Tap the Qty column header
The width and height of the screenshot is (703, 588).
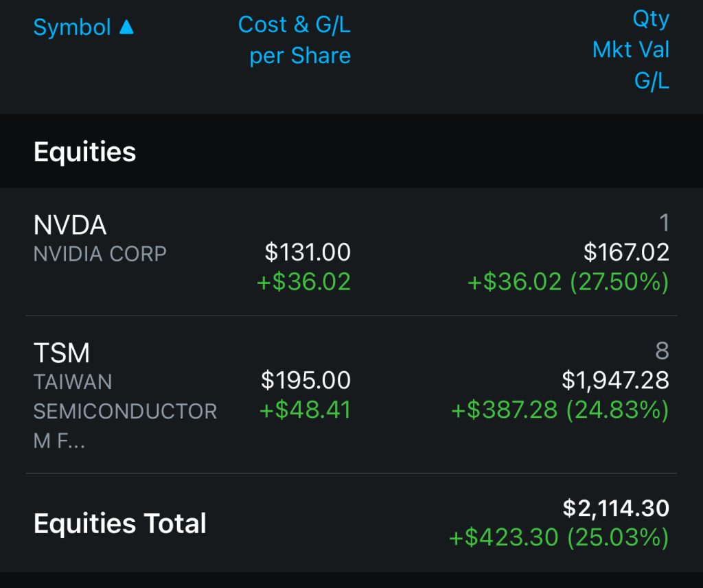(650, 19)
